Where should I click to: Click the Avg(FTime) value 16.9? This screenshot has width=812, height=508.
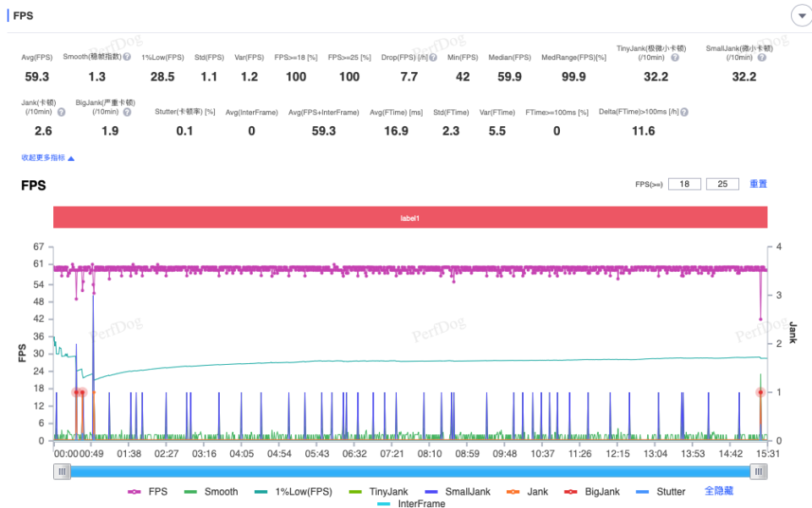396,131
